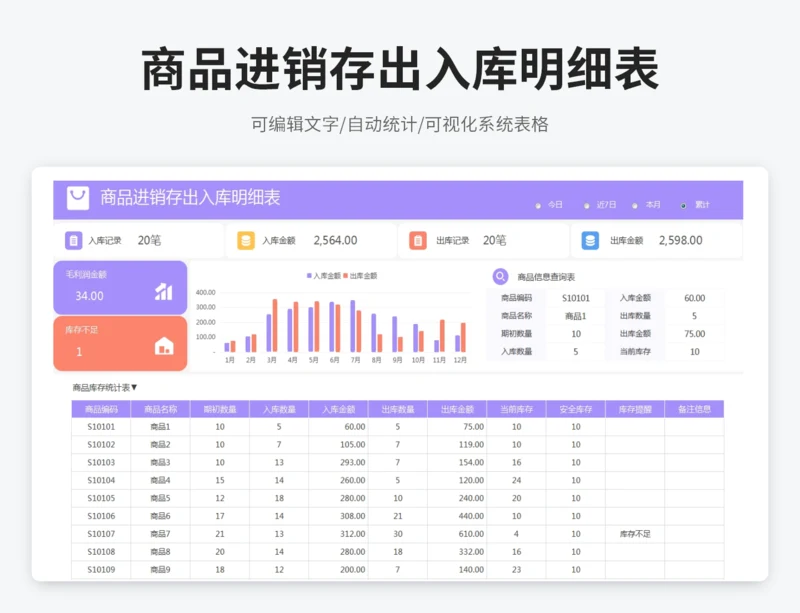Select the 累计 radio button
Viewport: 800px width, 613px height.
pos(683,206)
